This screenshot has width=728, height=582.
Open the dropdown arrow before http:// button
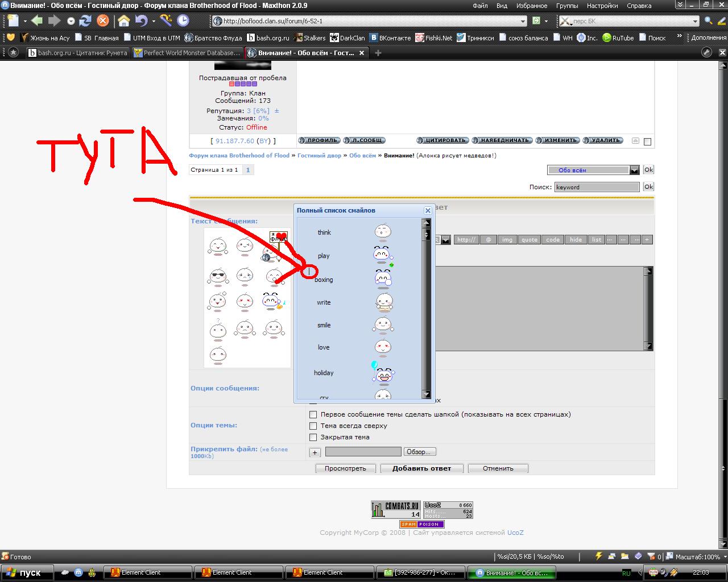pos(446,240)
